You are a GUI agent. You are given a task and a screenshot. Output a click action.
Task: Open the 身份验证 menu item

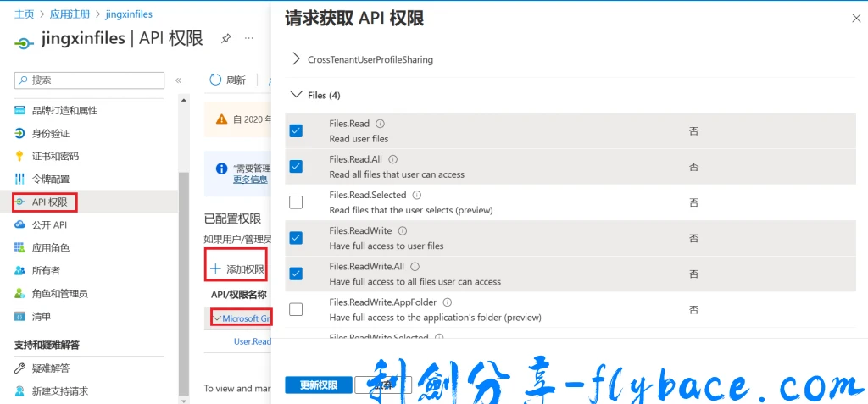point(50,133)
